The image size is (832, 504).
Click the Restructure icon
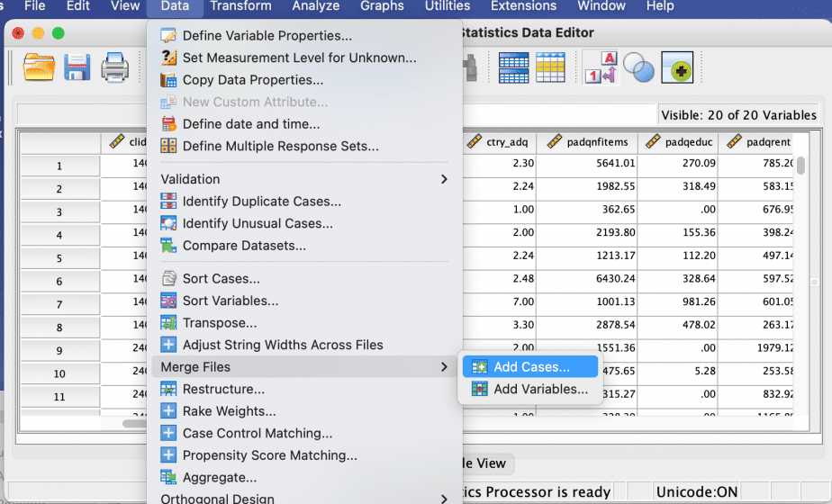[168, 389]
